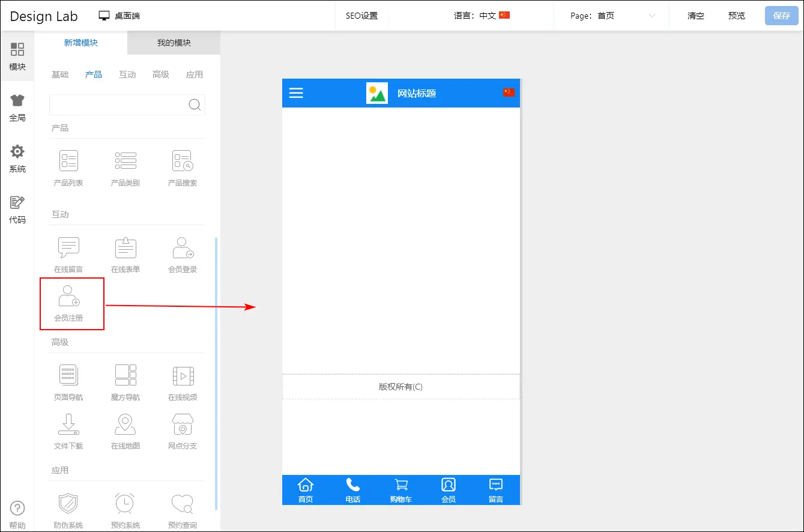Switch device view from 桌面端

pos(119,16)
